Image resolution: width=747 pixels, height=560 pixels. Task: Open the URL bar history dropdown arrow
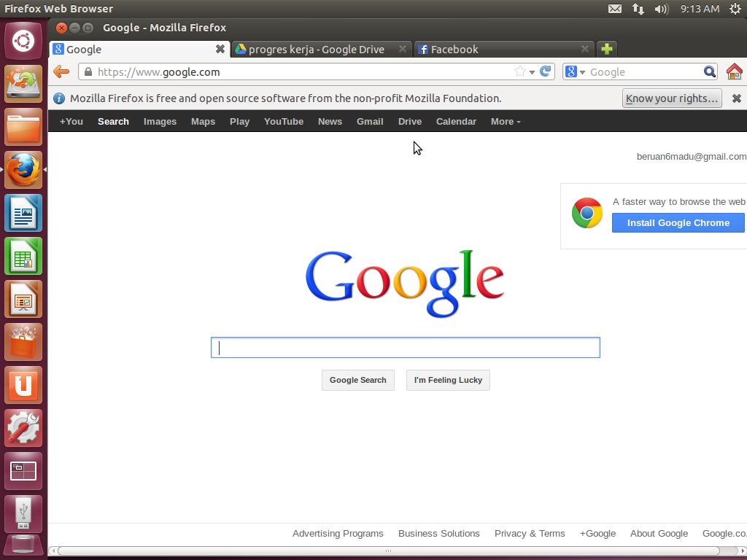tap(532, 72)
